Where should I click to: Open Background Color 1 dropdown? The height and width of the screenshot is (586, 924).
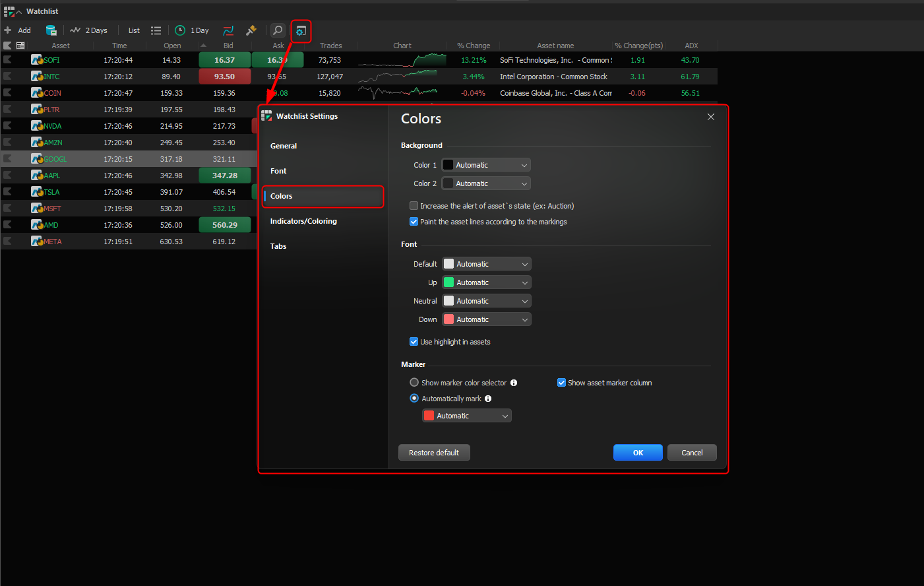486,165
